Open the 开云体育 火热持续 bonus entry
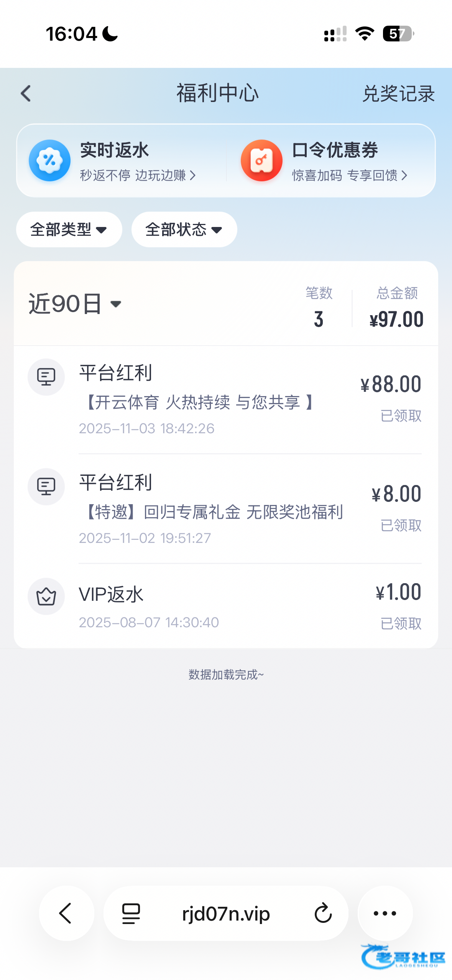Image resolution: width=452 pixels, height=980 pixels. click(x=199, y=402)
